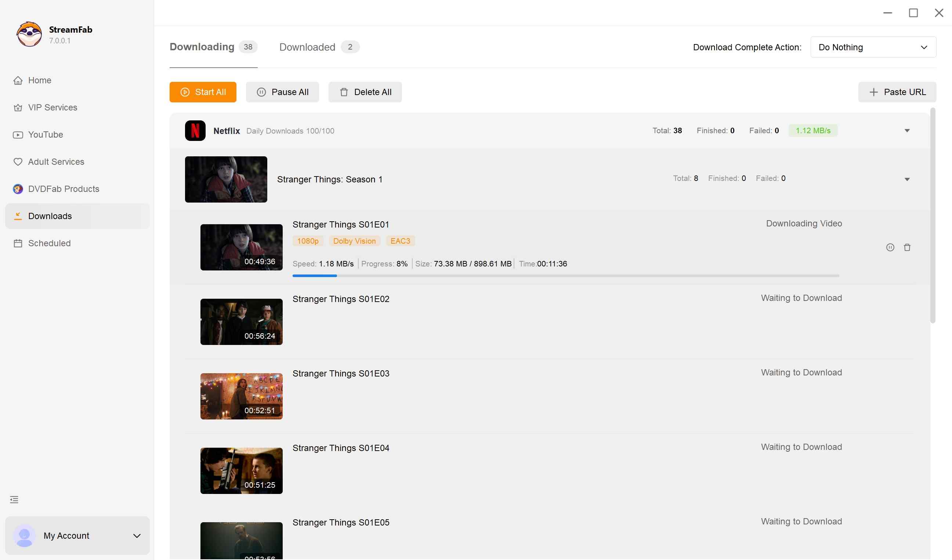Open the Home section in the sidebar
Viewport: 952px width, 560px height.
[x=39, y=80]
